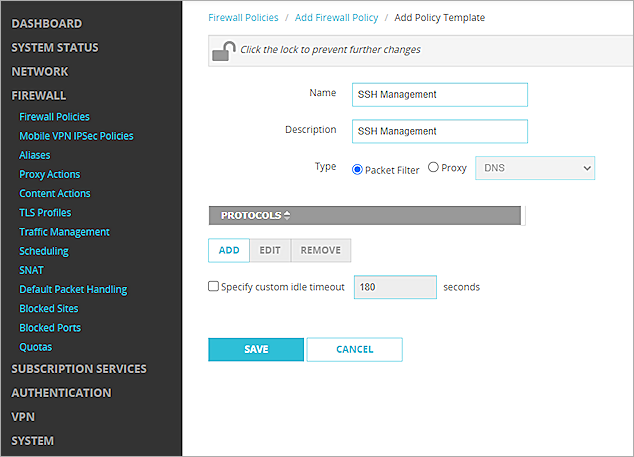This screenshot has height=457, width=634.
Task: Click the 'Add Policy Template' breadcrumb text
Action: 440,18
